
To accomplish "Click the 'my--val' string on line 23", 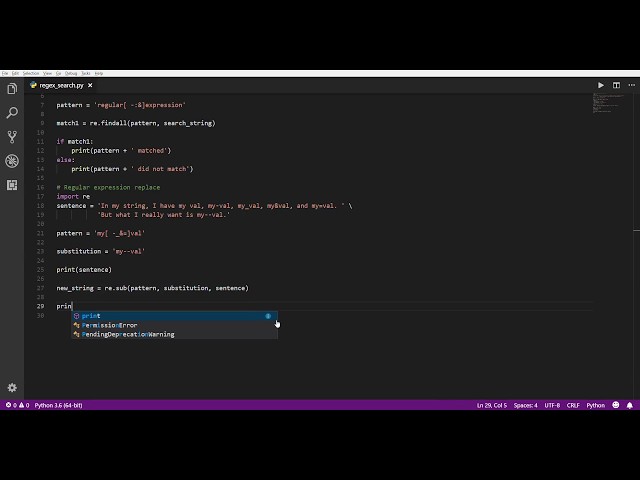I will pyautogui.click(x=129, y=251).
